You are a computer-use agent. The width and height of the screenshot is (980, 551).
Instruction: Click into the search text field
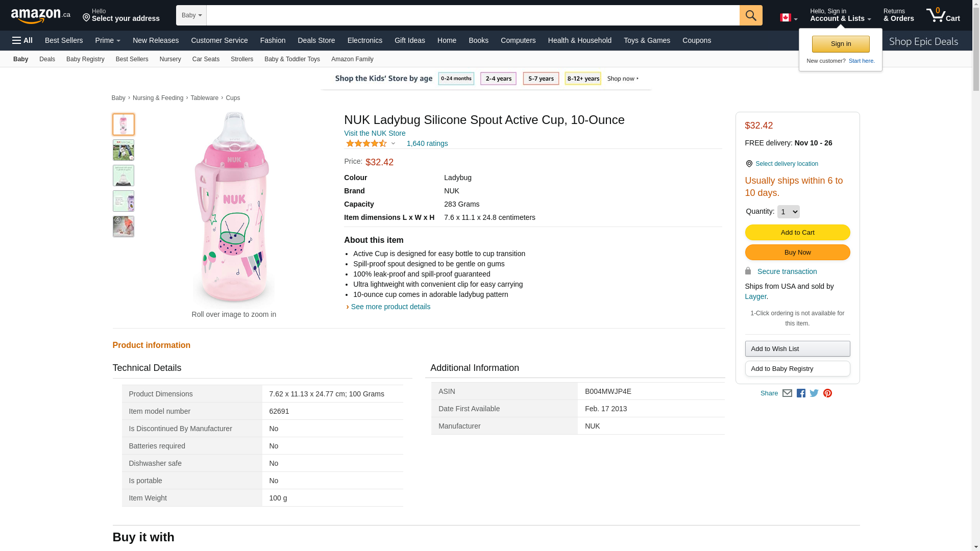point(473,15)
